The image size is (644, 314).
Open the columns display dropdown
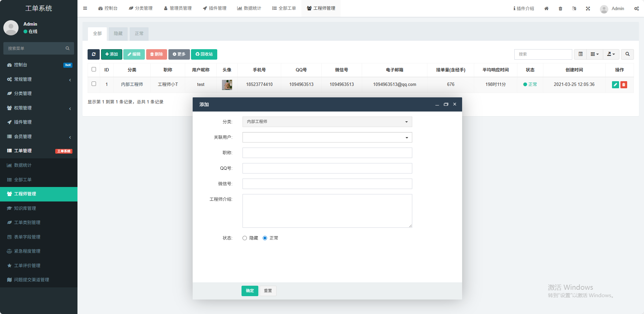(594, 54)
